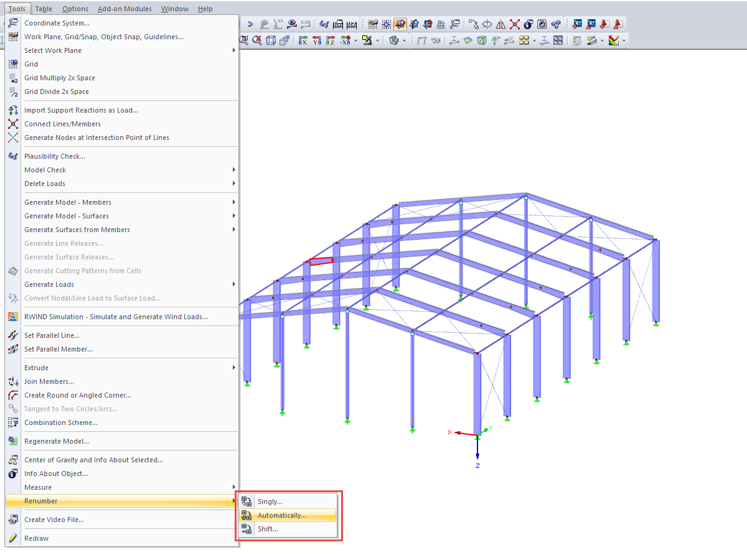The image size is (747, 560).
Task: Choose Set Parallel Line...
Action: tap(121, 335)
